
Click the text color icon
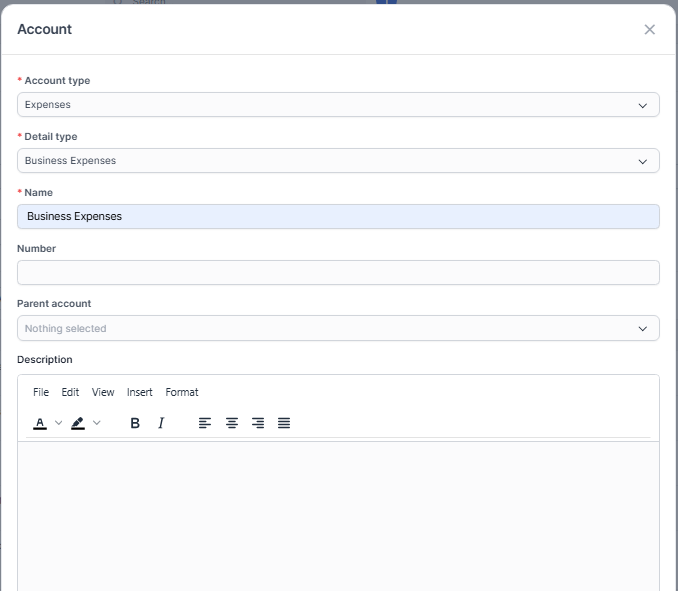[40, 423]
